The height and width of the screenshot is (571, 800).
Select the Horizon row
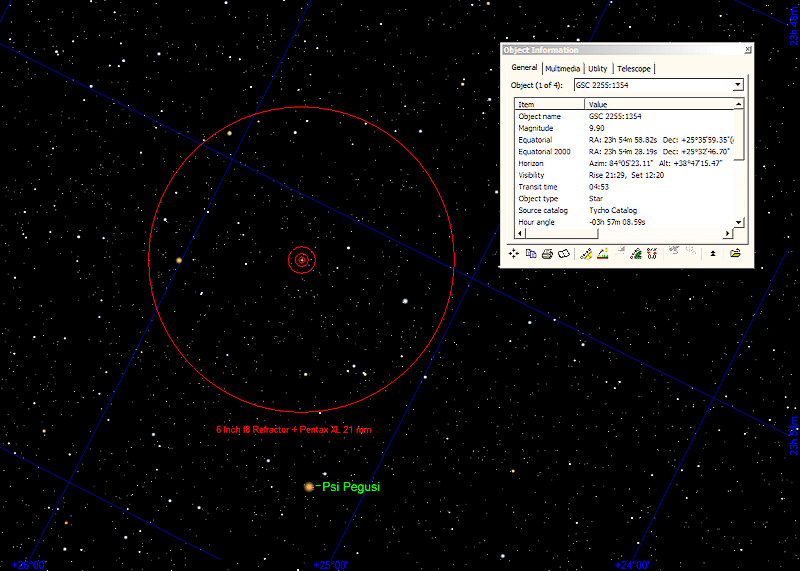pyautogui.click(x=624, y=163)
